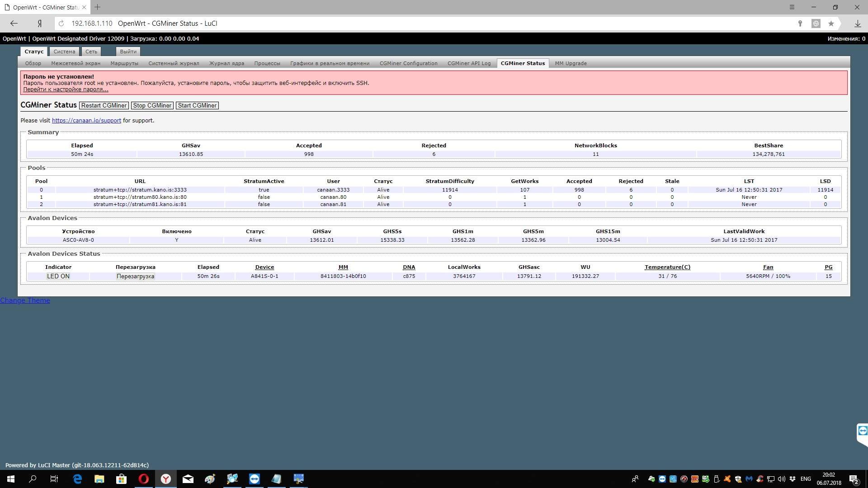The width and height of the screenshot is (868, 488).
Task: Click the Restart CGMiner button
Action: (x=104, y=105)
